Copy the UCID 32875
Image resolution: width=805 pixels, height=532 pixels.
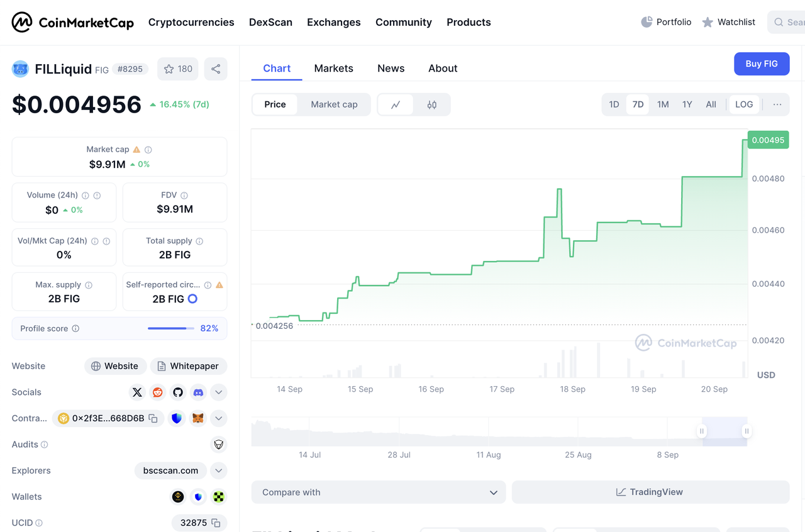click(x=216, y=523)
